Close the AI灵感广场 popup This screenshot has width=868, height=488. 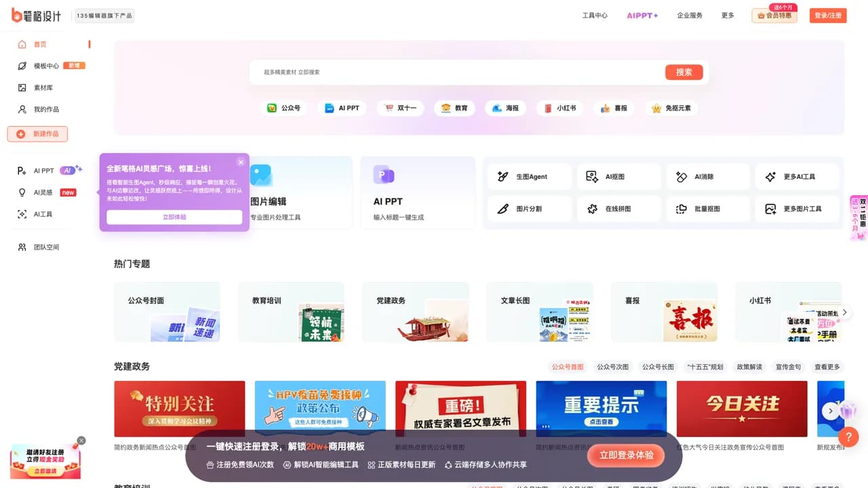pyautogui.click(x=241, y=162)
